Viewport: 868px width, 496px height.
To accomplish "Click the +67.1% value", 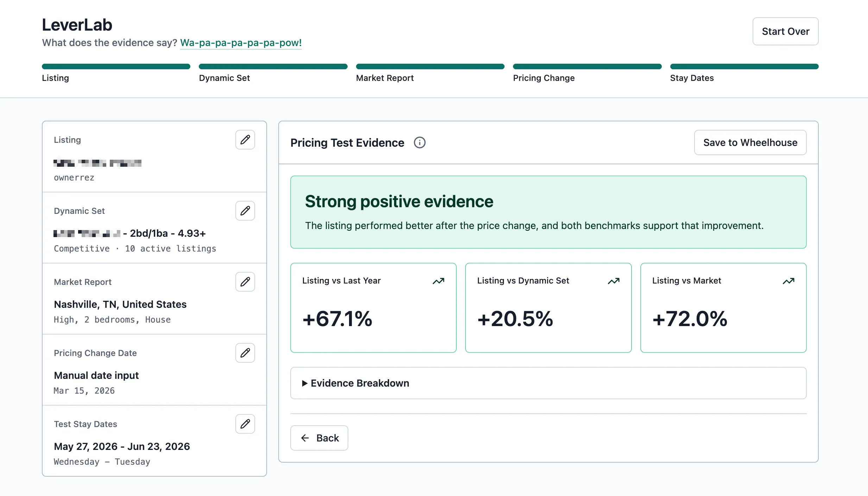I will [x=337, y=319].
